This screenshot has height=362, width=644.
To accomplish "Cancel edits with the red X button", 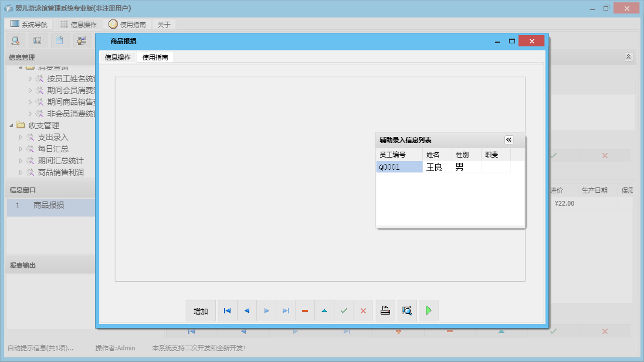I will click(363, 311).
